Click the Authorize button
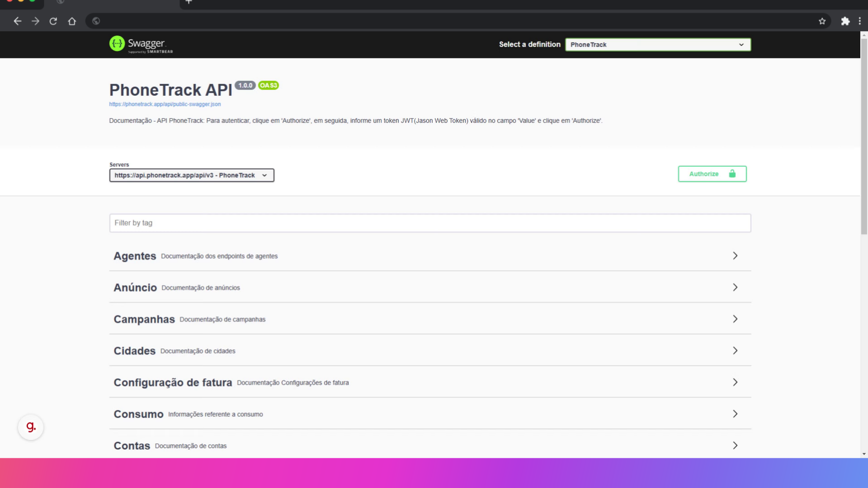868x488 pixels. [712, 174]
